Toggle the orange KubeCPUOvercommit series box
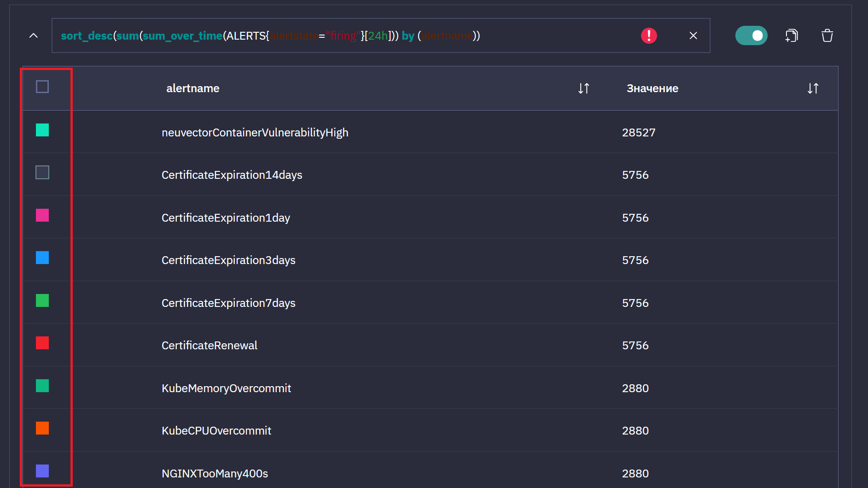The image size is (868, 488). (42, 428)
